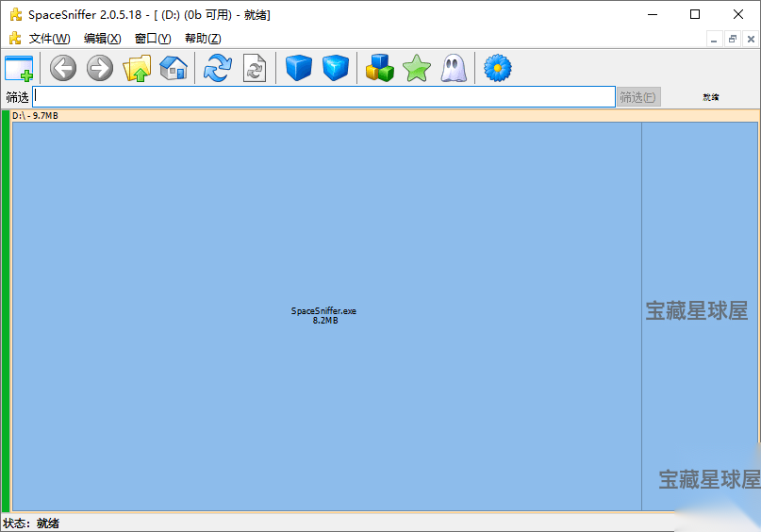Open the 帮助(Z) menu
The height and width of the screenshot is (532, 761).
pos(203,39)
